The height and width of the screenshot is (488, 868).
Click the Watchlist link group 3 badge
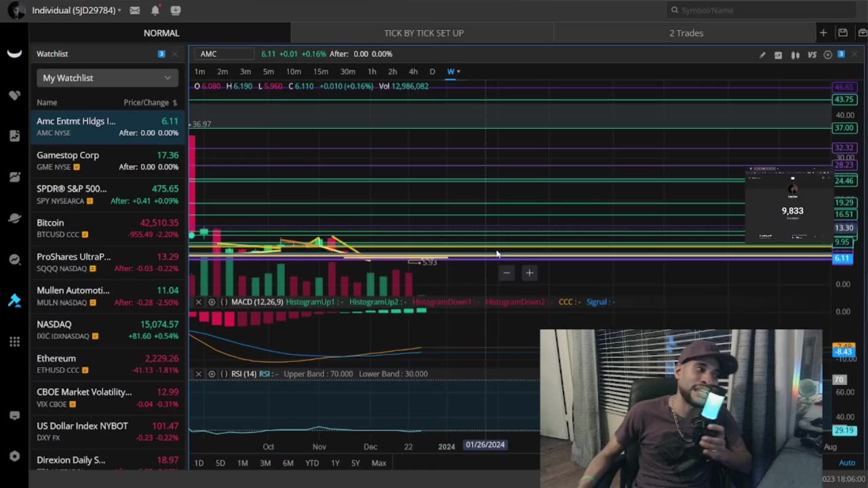tap(161, 54)
